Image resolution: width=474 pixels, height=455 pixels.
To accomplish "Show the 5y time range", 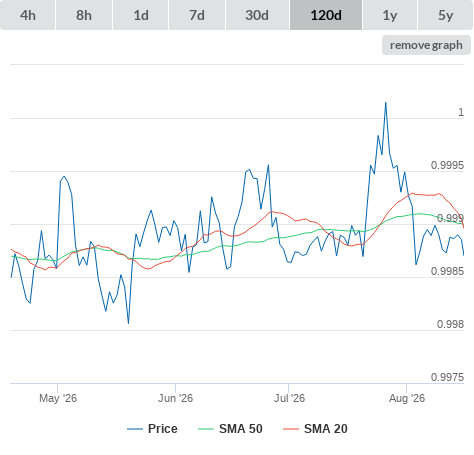I will click(446, 15).
